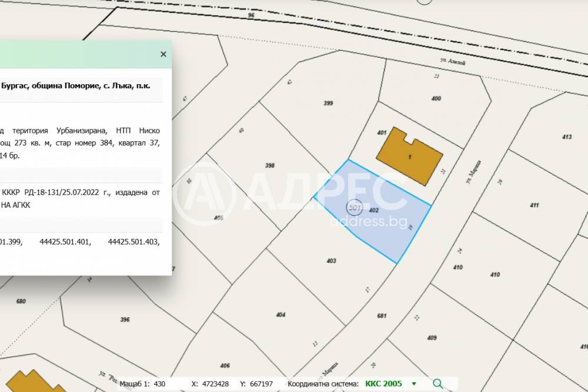The image size is (588, 392).
Task: Select parcel 404 on the map
Action: click(x=280, y=315)
